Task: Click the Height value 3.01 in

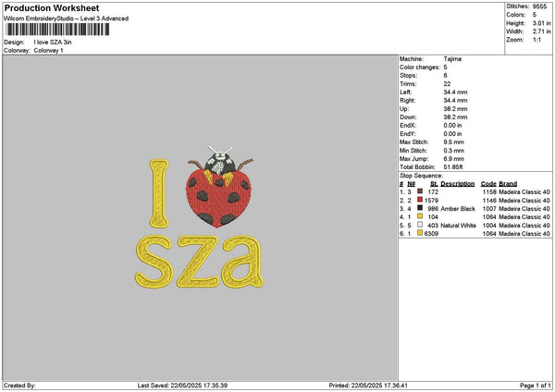Action: [541, 23]
